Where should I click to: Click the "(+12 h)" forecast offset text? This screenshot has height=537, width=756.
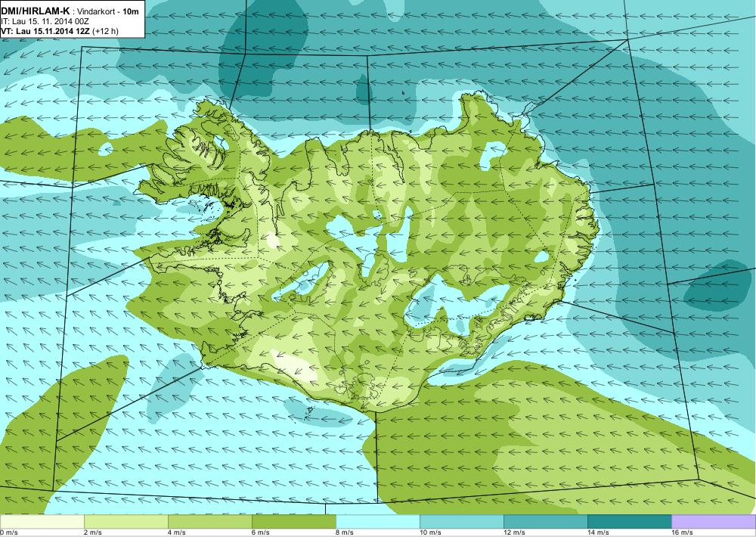click(x=106, y=31)
